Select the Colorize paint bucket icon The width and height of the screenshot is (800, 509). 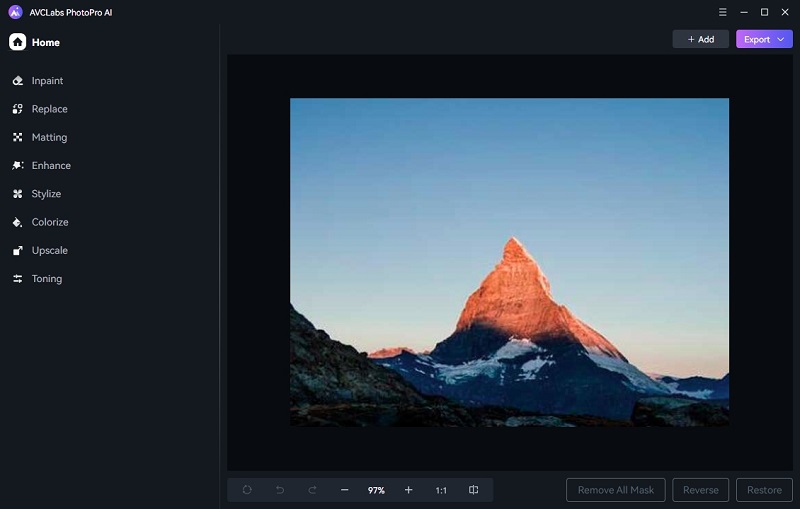pyautogui.click(x=18, y=222)
